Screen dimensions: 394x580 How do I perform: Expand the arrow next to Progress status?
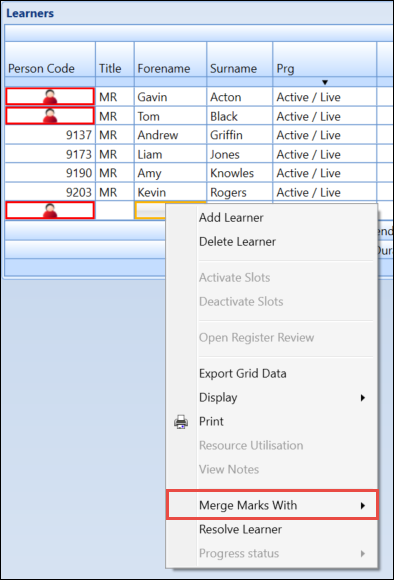tap(363, 553)
